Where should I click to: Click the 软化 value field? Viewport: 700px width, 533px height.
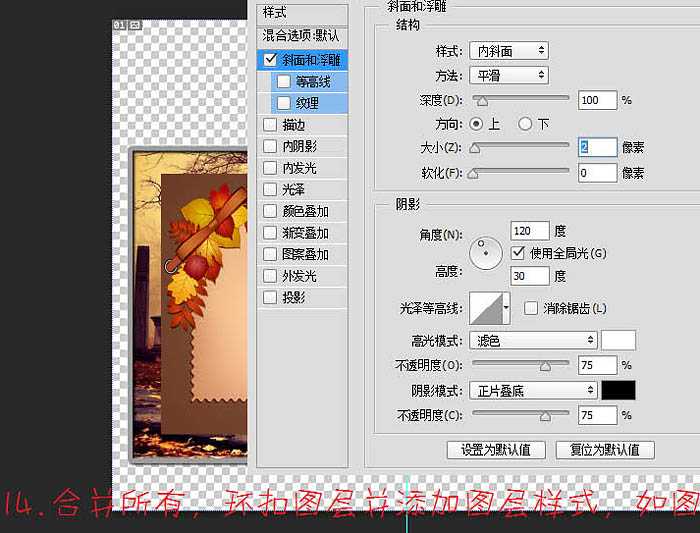597,172
